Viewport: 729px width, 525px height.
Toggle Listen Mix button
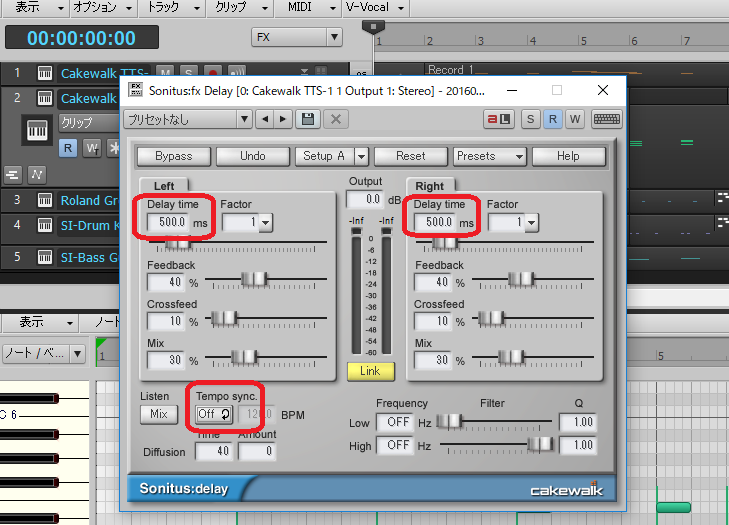159,414
